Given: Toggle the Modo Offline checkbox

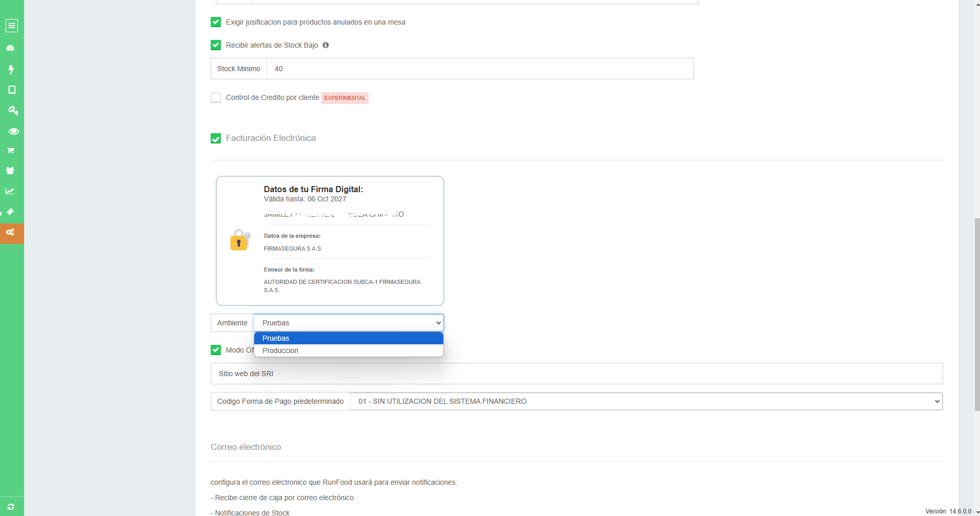Looking at the screenshot, I should pos(216,350).
